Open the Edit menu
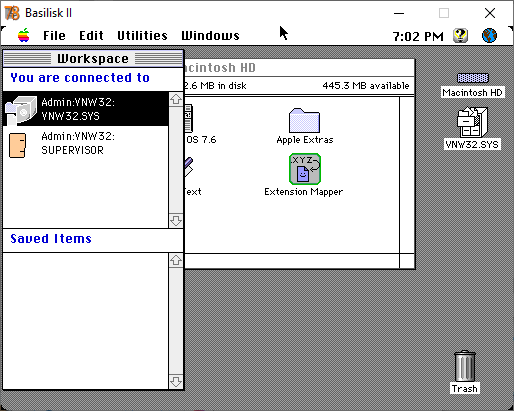Screen dimensions: 514x411 [91, 35]
